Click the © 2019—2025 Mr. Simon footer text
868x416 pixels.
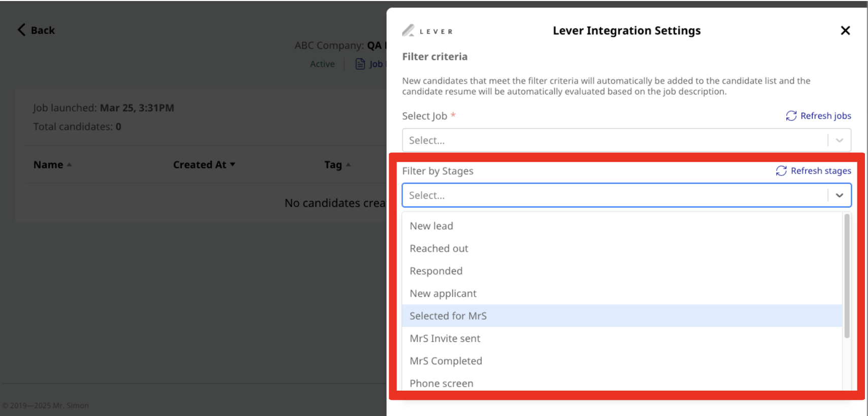pyautogui.click(x=46, y=405)
